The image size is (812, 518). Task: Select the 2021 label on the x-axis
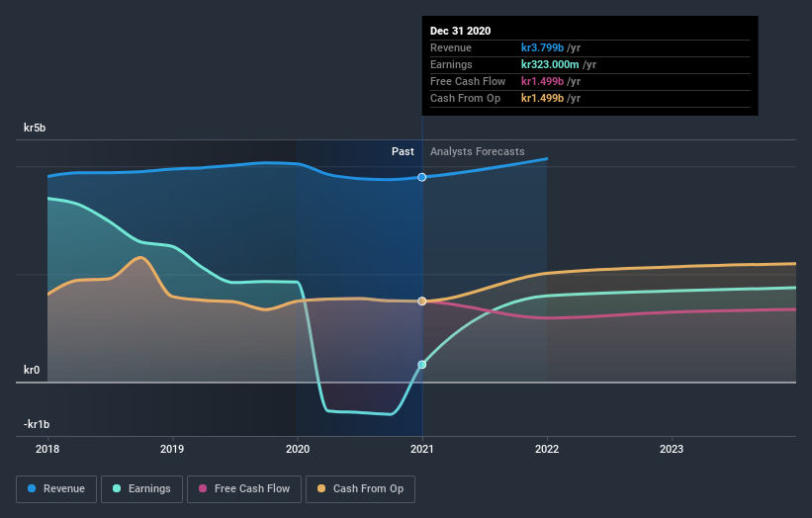click(422, 449)
